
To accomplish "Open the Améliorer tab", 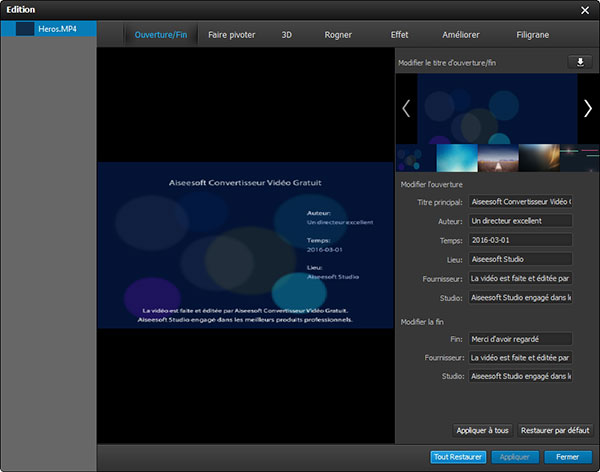I will 461,35.
